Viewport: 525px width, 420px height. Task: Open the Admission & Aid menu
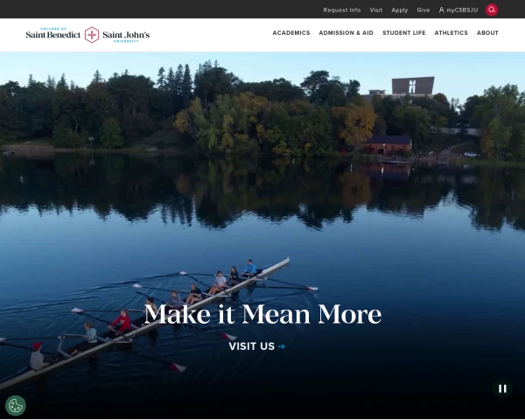pyautogui.click(x=346, y=33)
